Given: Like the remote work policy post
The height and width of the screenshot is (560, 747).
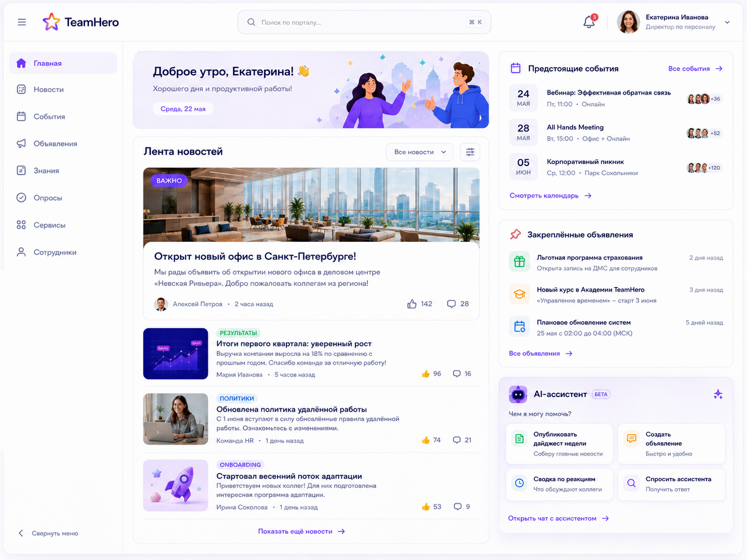Looking at the screenshot, I should click(x=426, y=440).
